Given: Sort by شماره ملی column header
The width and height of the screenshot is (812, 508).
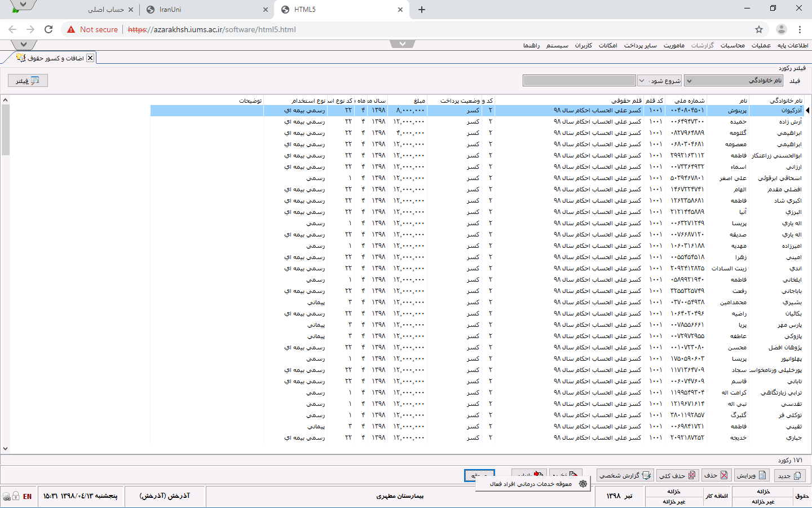Looking at the screenshot, I should 686,100.
